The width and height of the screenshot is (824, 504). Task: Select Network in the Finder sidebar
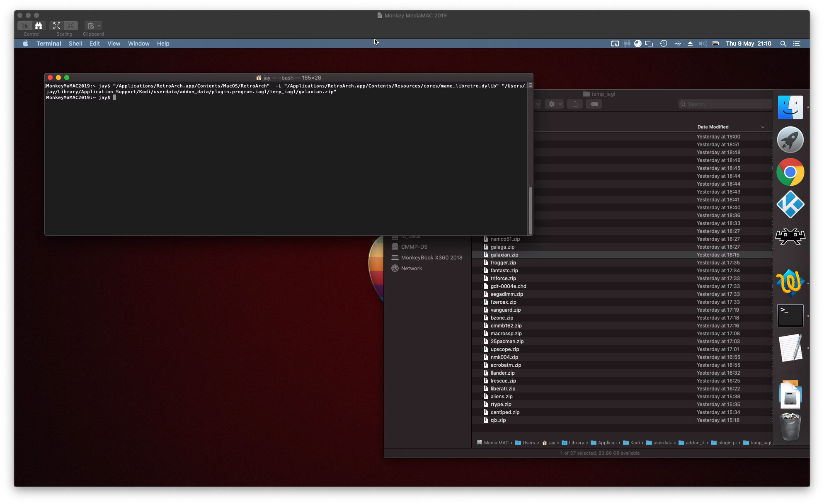411,268
